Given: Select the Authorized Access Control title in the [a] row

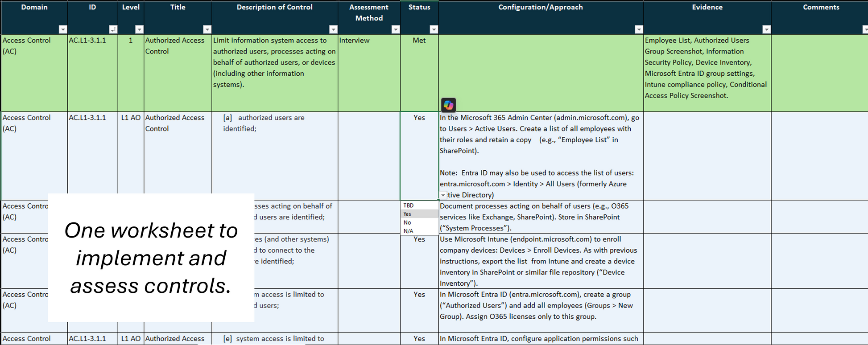Looking at the screenshot, I should [x=178, y=156].
